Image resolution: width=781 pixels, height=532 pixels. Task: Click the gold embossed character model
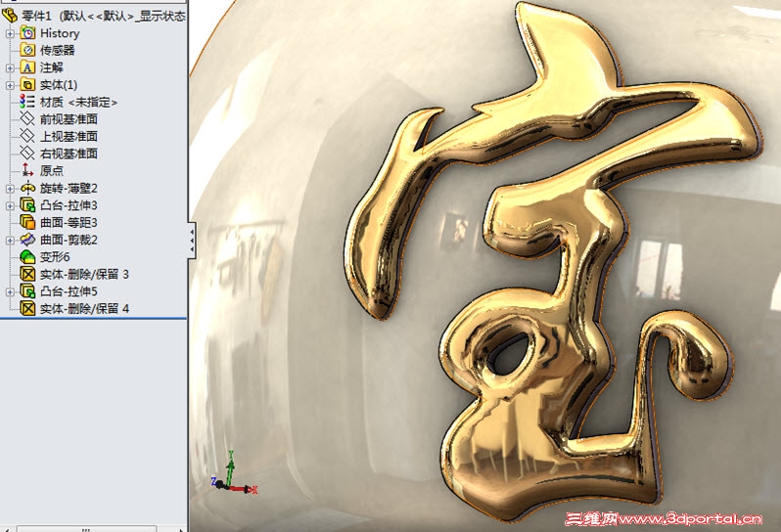click(553, 261)
